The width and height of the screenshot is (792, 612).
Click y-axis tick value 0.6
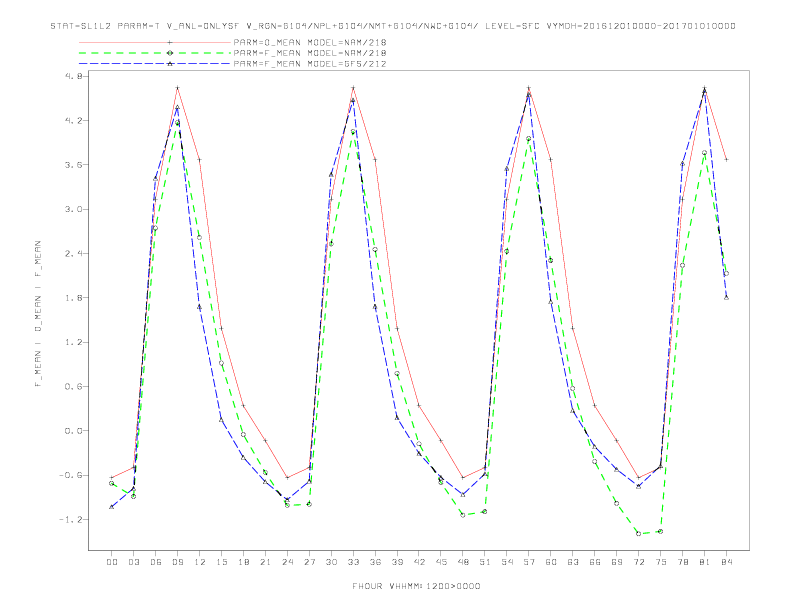(74, 386)
